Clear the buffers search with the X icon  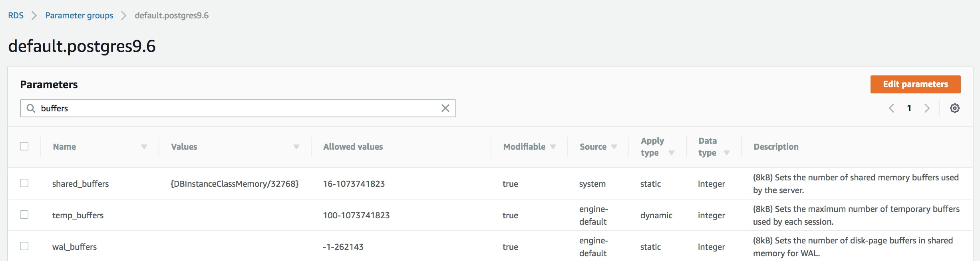pyautogui.click(x=445, y=108)
